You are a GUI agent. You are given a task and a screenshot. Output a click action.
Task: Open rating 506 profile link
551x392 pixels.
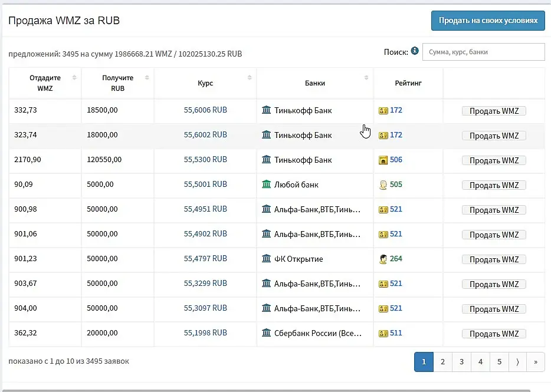coord(396,160)
